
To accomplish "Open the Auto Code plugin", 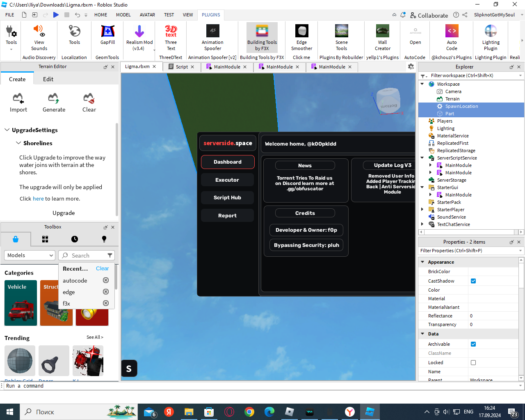I will (x=452, y=37).
